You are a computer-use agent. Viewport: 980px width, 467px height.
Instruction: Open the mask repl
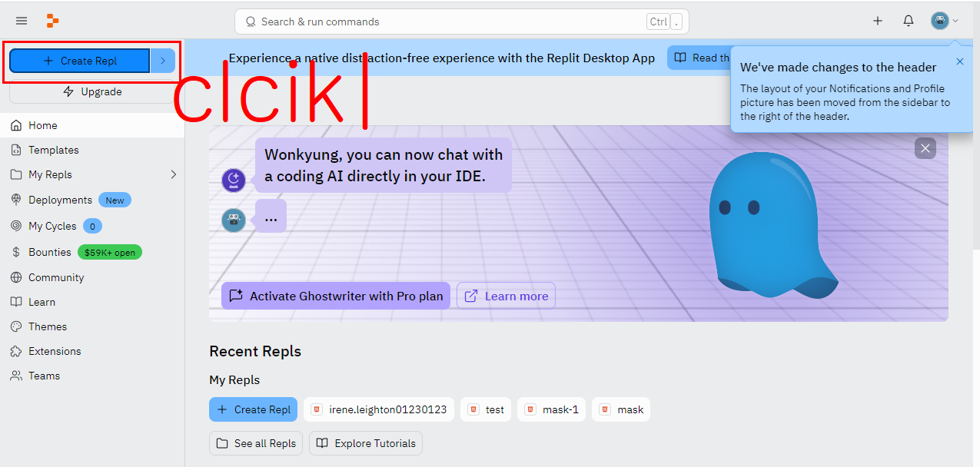tap(621, 409)
